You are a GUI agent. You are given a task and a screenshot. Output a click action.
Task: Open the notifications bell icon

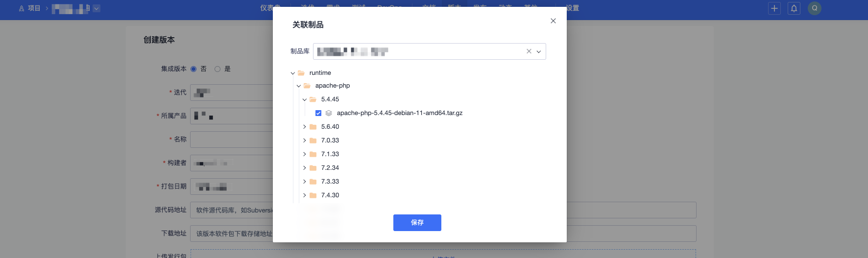[794, 8]
